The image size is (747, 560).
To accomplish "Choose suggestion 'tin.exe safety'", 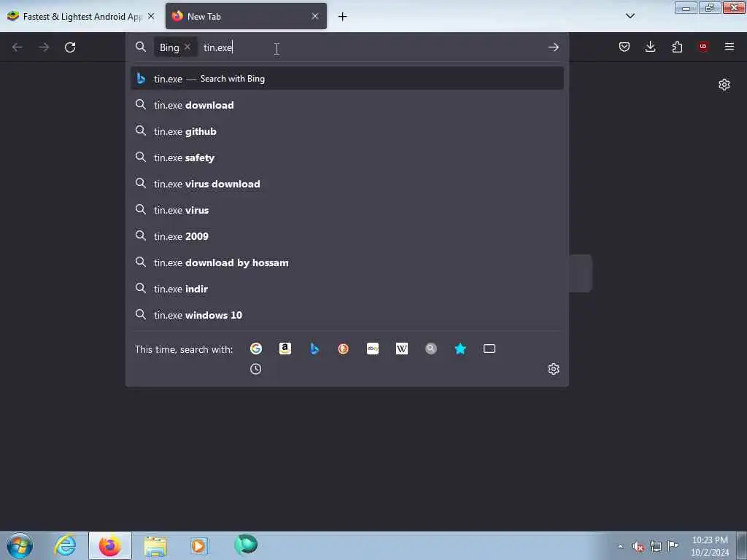I will [347, 157].
